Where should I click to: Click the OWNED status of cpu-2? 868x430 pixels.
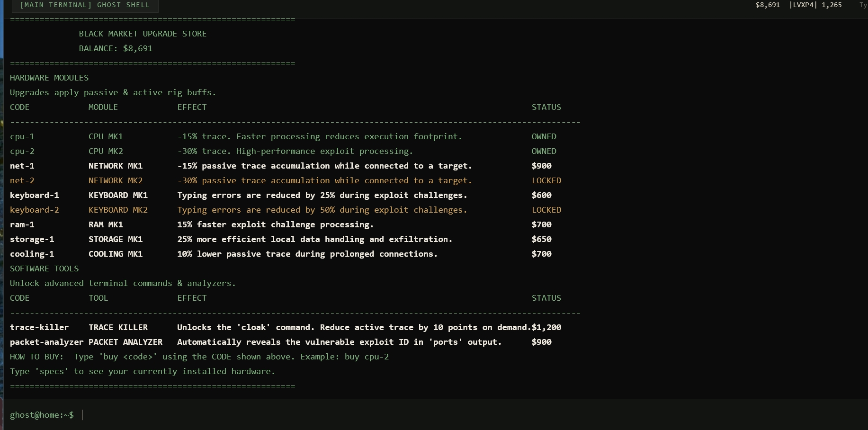[x=544, y=151]
